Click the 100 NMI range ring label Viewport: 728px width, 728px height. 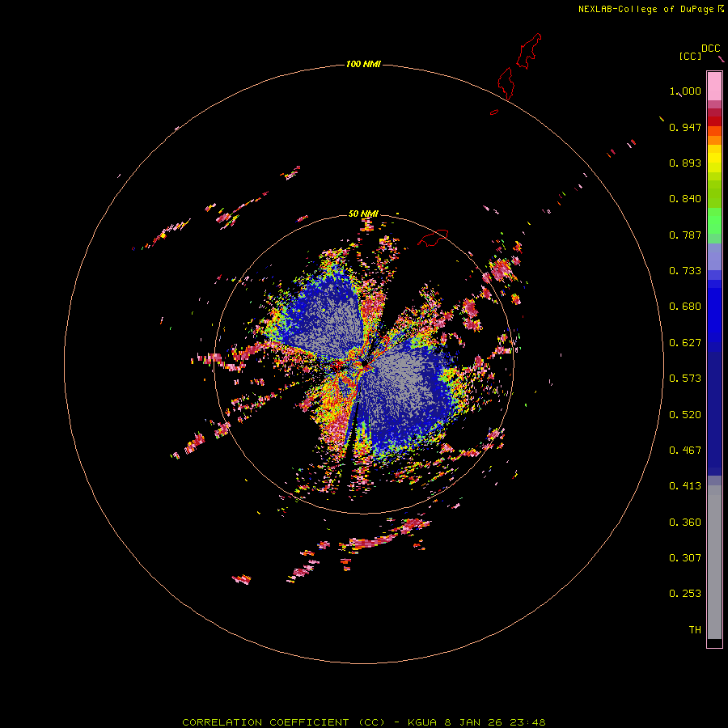point(363,64)
